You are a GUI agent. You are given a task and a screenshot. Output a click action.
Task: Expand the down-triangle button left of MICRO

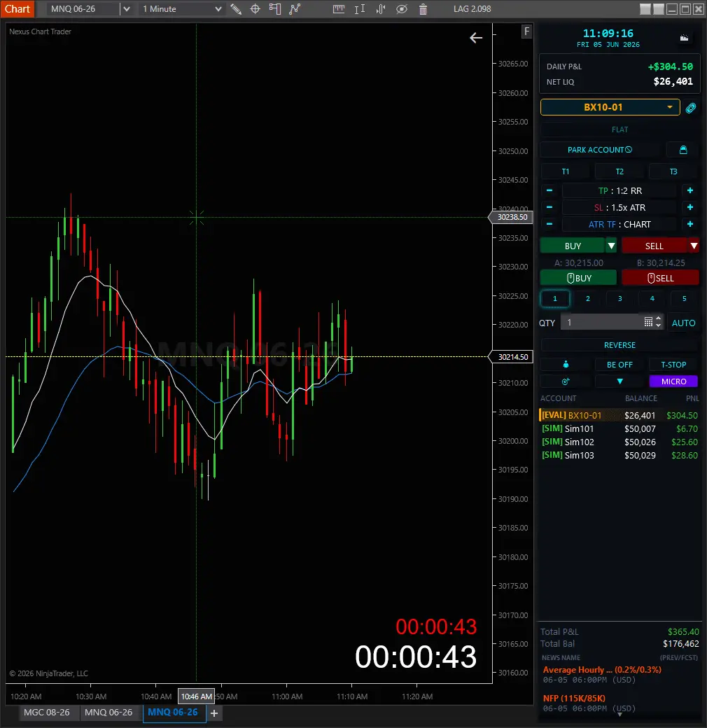click(619, 381)
